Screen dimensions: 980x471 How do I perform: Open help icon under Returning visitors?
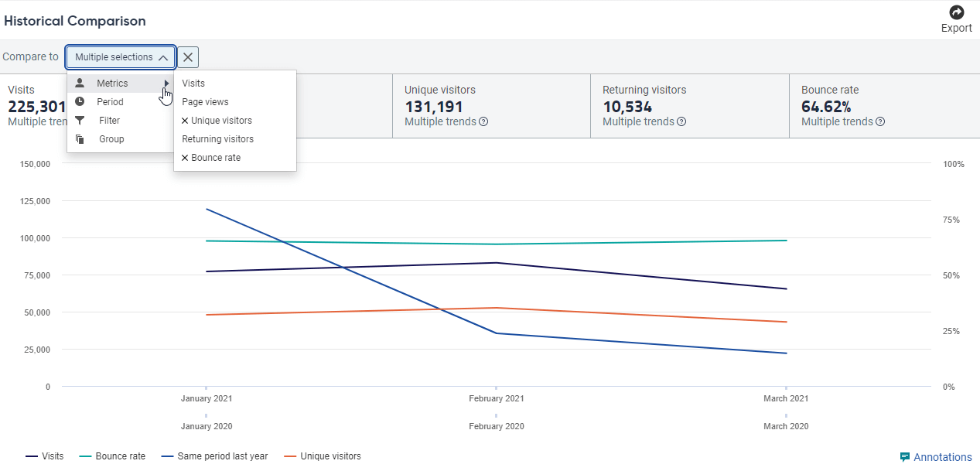click(681, 121)
